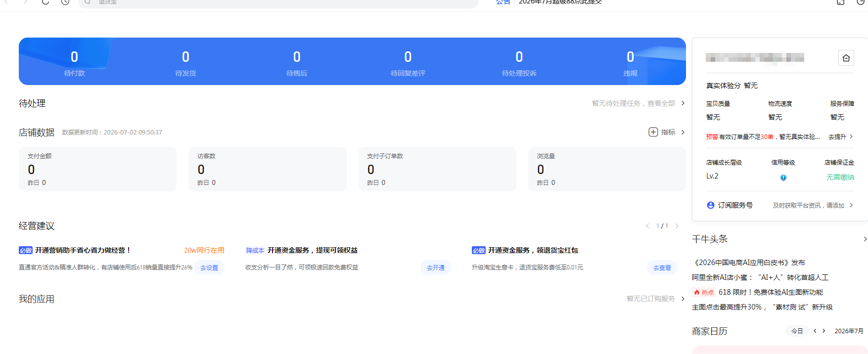Click the 预警 warning message text

pos(763,136)
